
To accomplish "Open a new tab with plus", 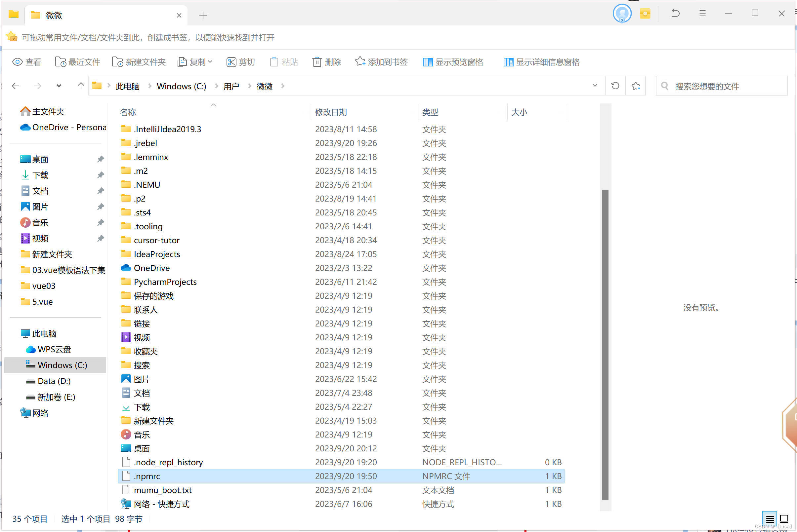I will click(x=203, y=15).
